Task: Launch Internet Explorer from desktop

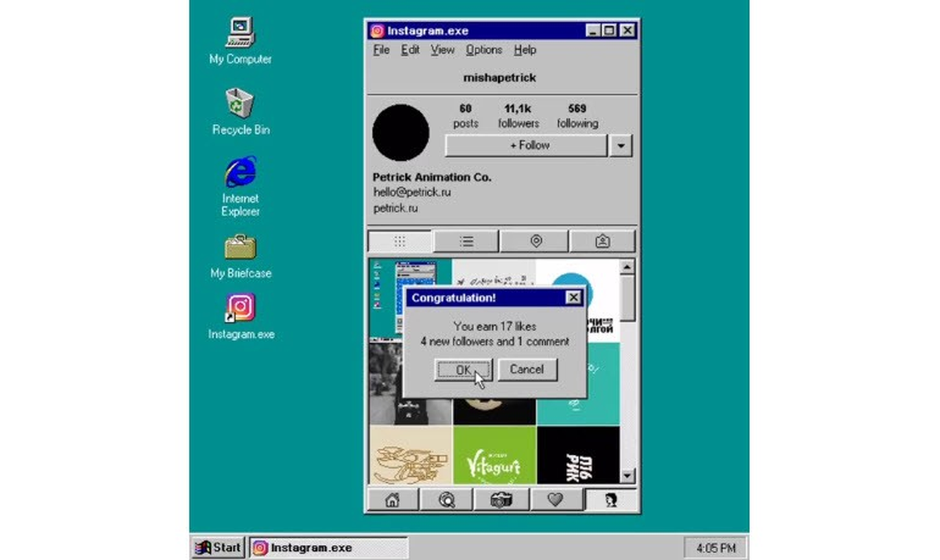Action: point(240,186)
